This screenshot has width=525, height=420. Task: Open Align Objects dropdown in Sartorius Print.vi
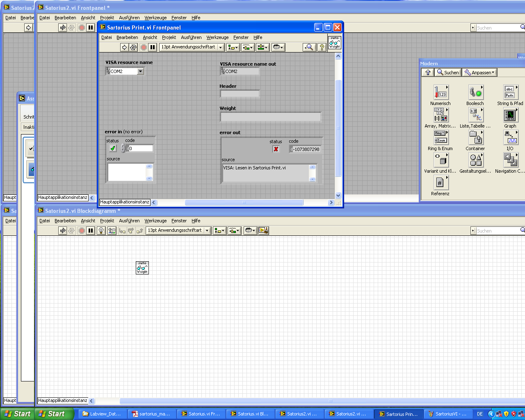tap(233, 47)
